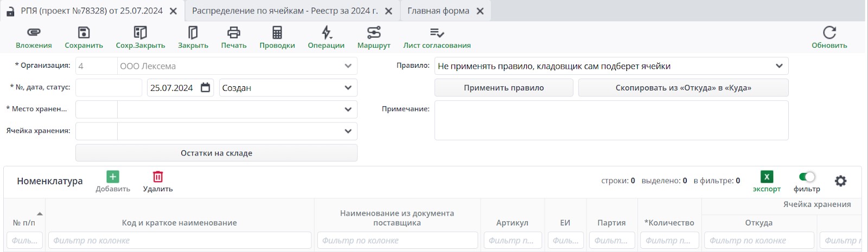Expand the Организация dropdown
Screen dimensions: 868x252
348,66
